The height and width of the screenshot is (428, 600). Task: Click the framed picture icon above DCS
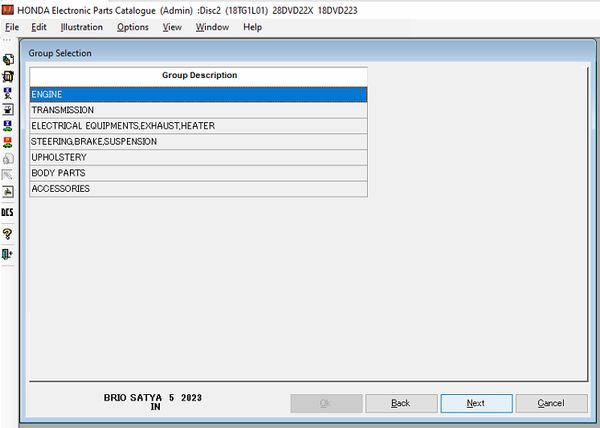tap(8, 191)
